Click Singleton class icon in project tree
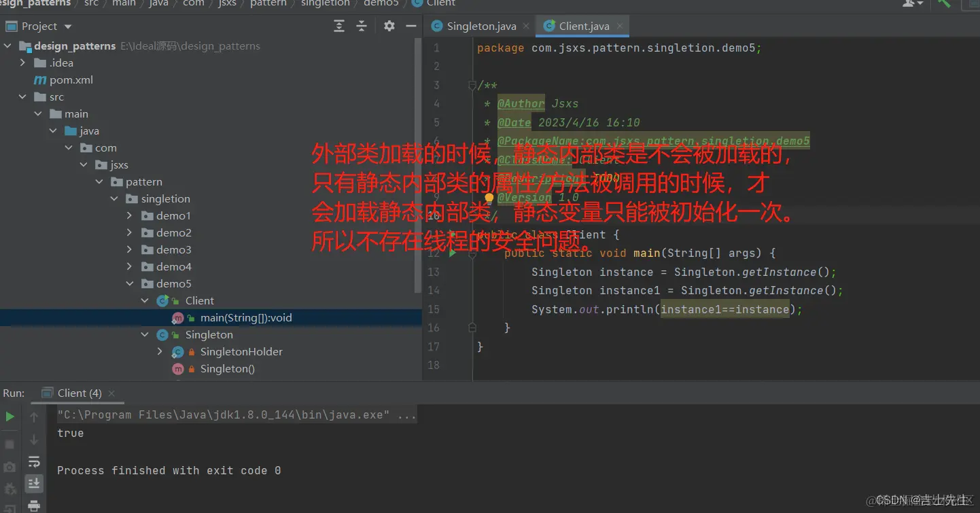Viewport: 980px width, 513px height. 162,334
